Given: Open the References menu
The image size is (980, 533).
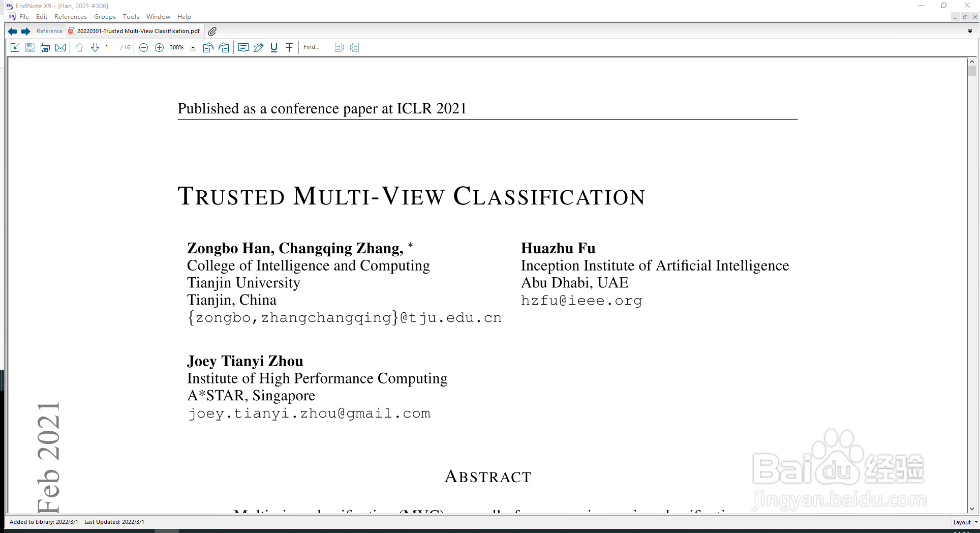Looking at the screenshot, I should tap(71, 17).
